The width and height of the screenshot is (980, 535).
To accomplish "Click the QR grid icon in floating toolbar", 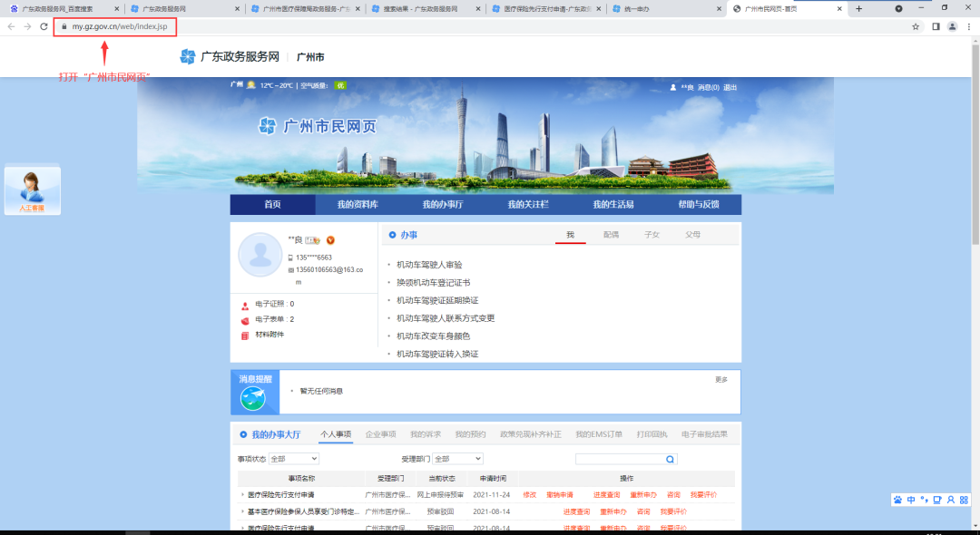I will 965,500.
